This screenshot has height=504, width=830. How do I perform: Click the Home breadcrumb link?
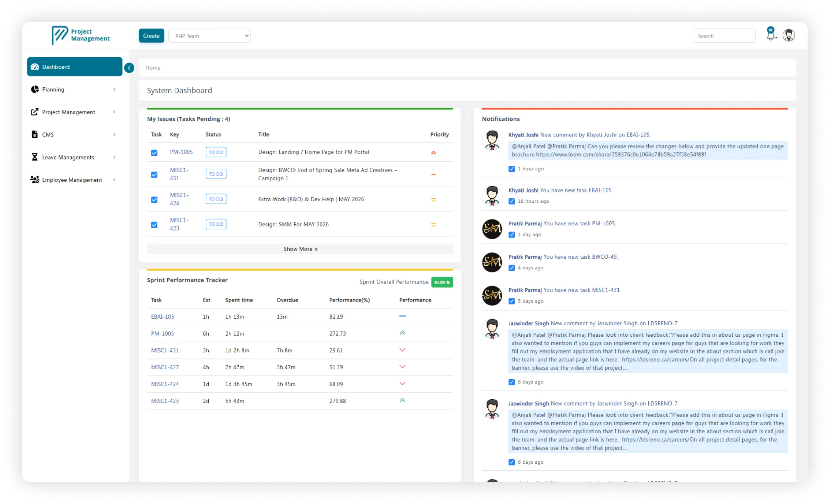153,68
